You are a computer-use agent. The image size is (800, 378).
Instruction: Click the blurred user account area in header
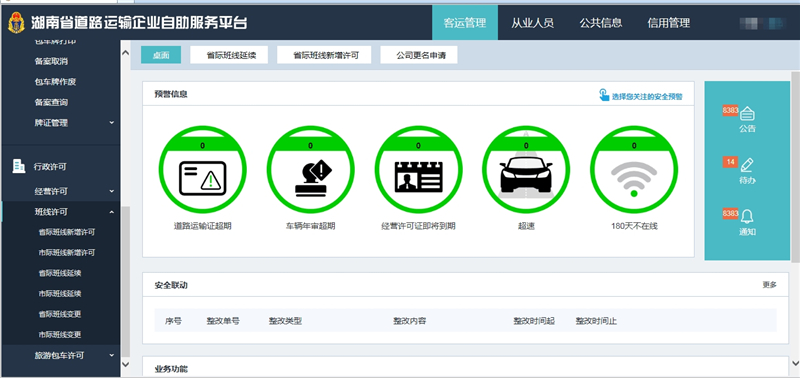click(x=762, y=22)
